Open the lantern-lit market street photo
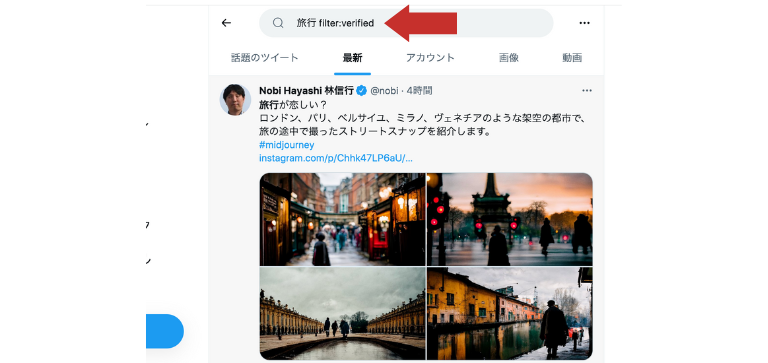The width and height of the screenshot is (768, 363). tap(342, 219)
